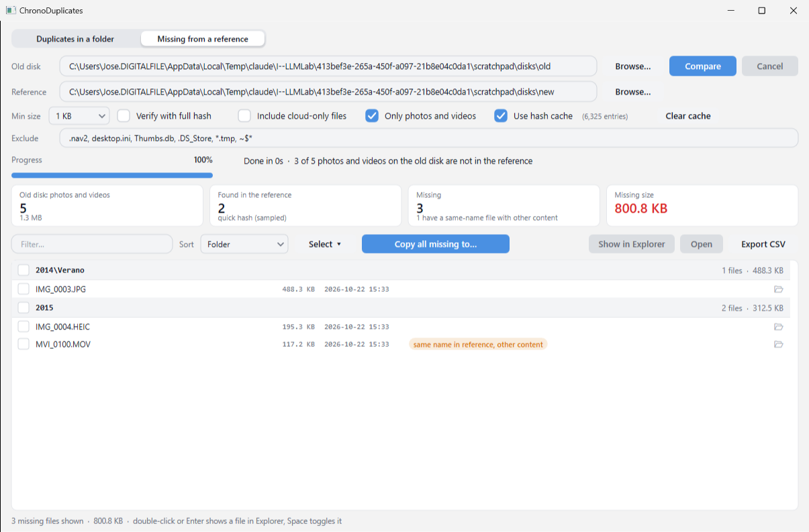Open the Min size dropdown
Screen dimensions: 809x532
coord(79,116)
